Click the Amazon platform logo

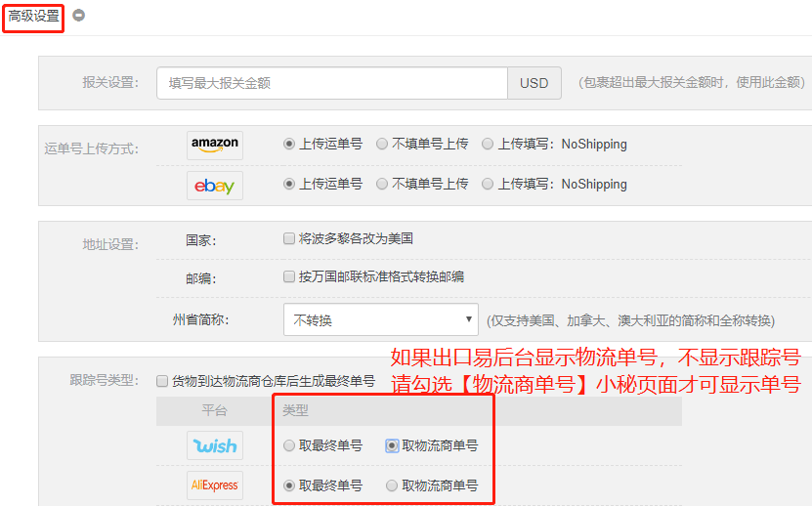click(x=215, y=145)
